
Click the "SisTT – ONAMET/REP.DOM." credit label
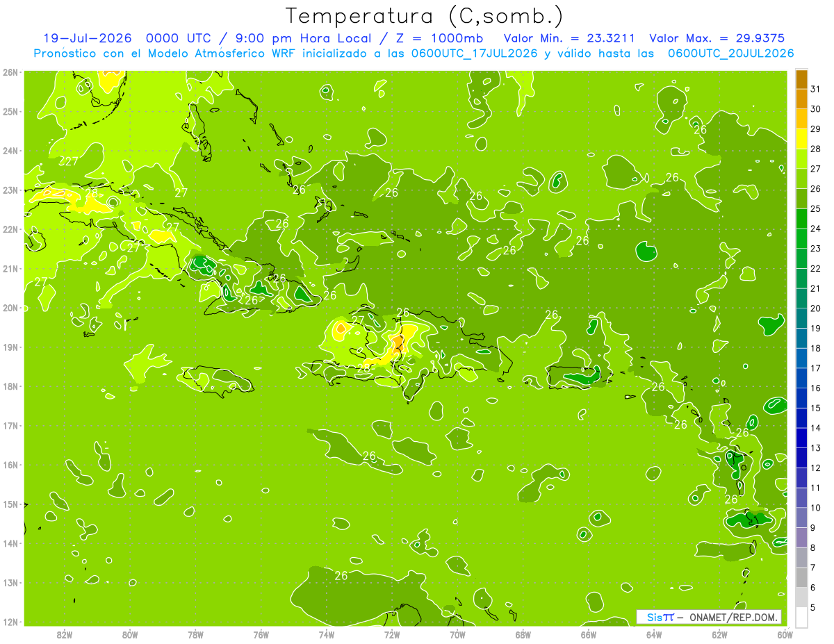click(x=710, y=617)
